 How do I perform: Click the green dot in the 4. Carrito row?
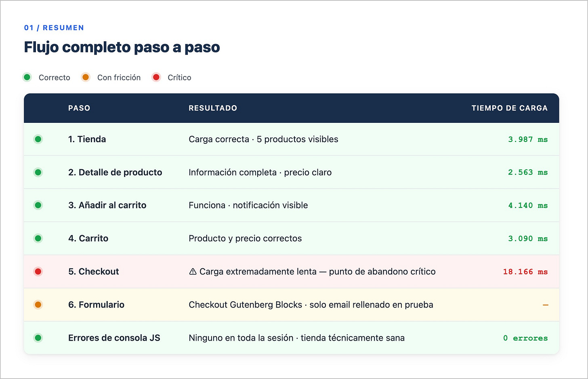pos(38,238)
